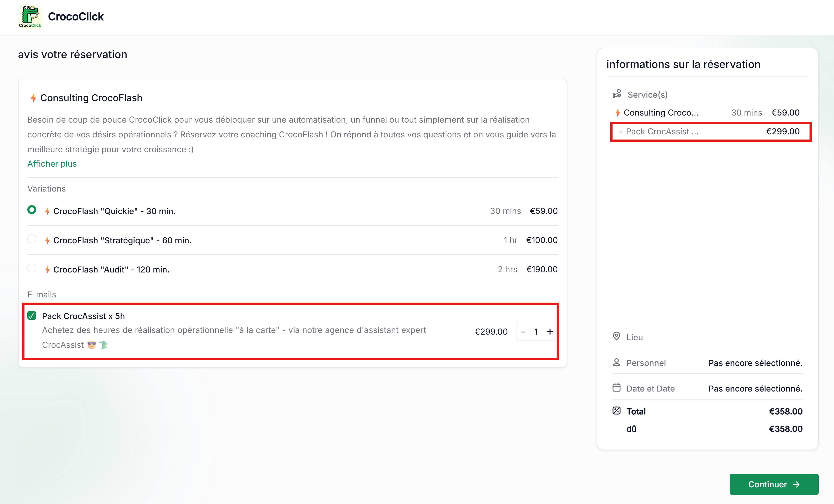The width and height of the screenshot is (834, 504).
Task: Decrease Pack CrocAssist quantity with minus
Action: 523,332
